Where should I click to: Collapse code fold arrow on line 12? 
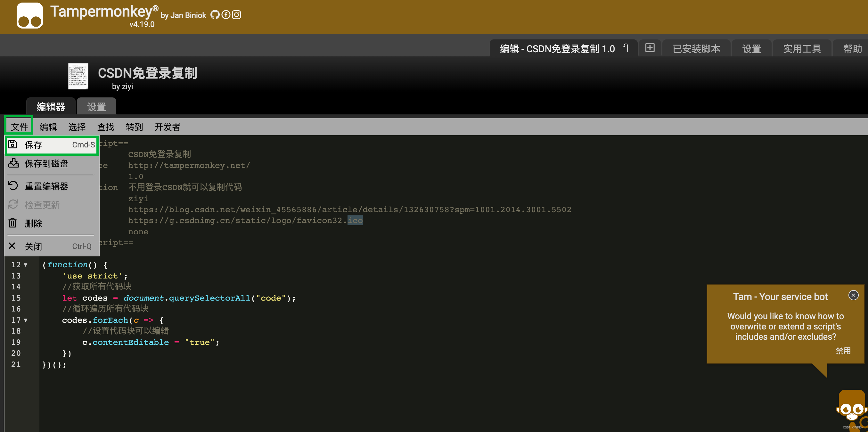click(26, 265)
